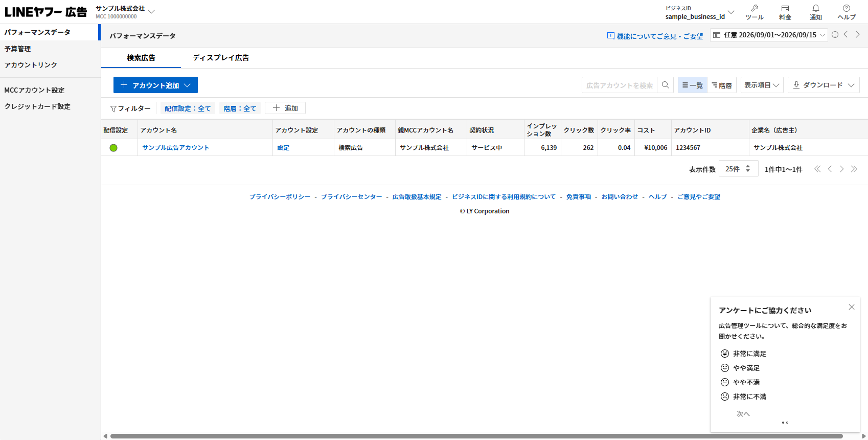
Task: Click 次へ in survey
Action: coord(743,413)
